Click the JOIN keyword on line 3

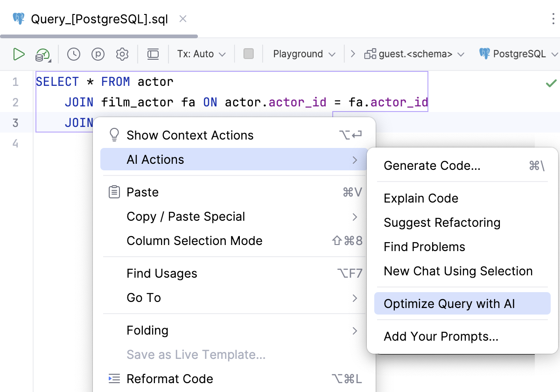[x=79, y=123]
